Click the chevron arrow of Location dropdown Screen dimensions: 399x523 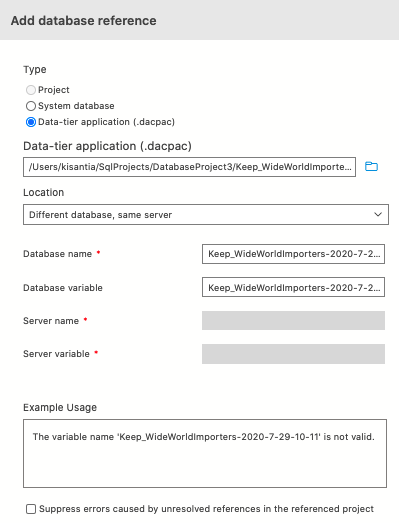pos(378,214)
